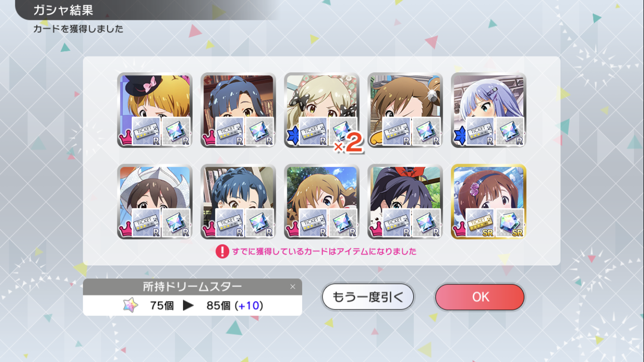Select the side-bun brown hair girl card

point(405,111)
